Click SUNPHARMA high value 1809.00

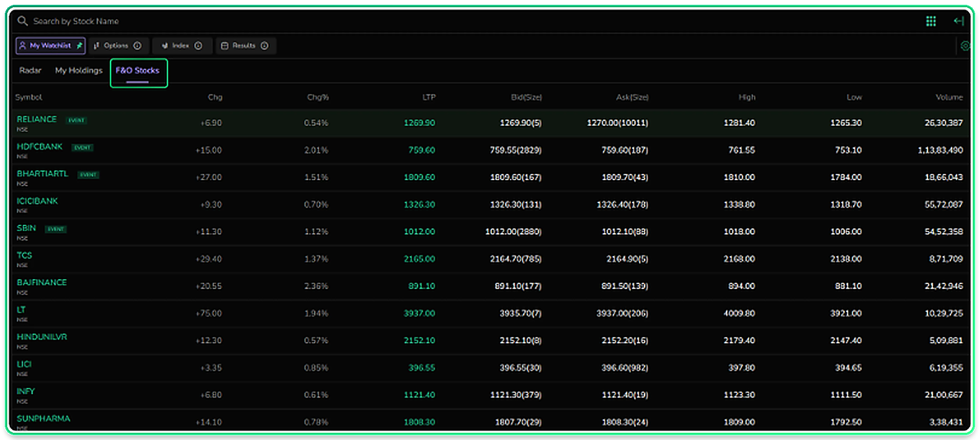point(739,422)
